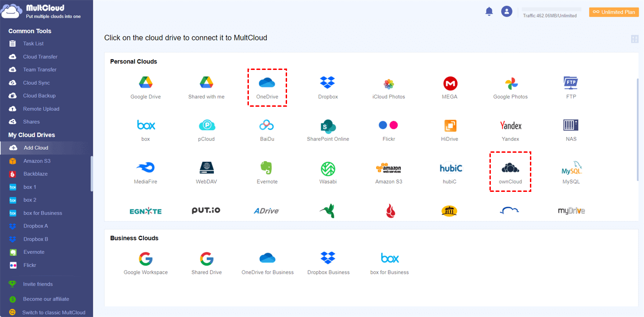
Task: Add the hubiC cloud
Action: click(450, 173)
